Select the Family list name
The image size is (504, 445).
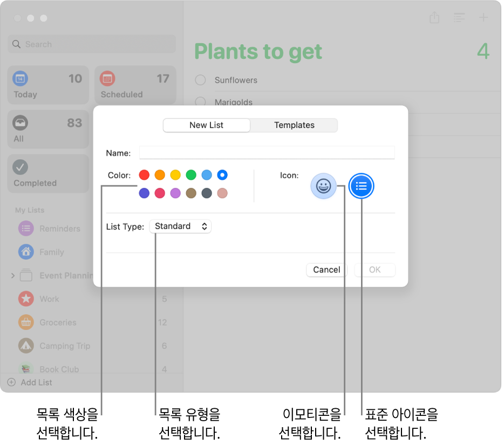(x=52, y=252)
